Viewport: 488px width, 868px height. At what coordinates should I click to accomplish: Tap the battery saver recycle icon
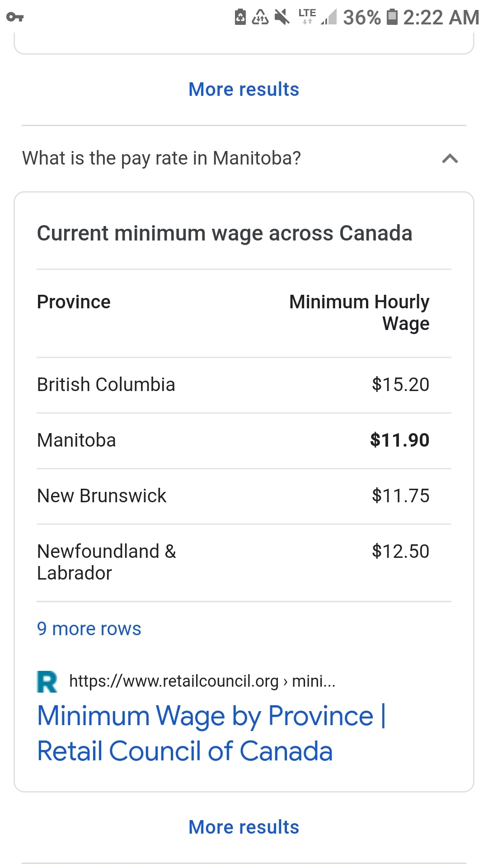pos(240,17)
